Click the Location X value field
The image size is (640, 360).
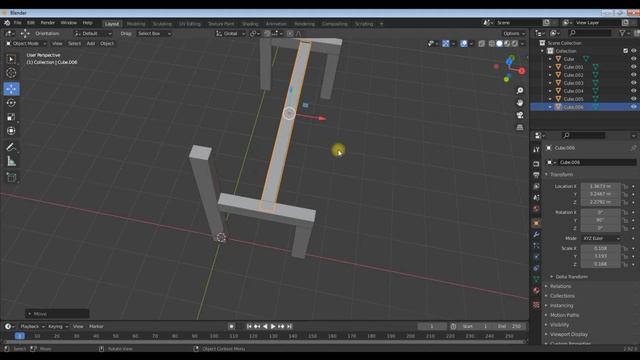pos(600,187)
